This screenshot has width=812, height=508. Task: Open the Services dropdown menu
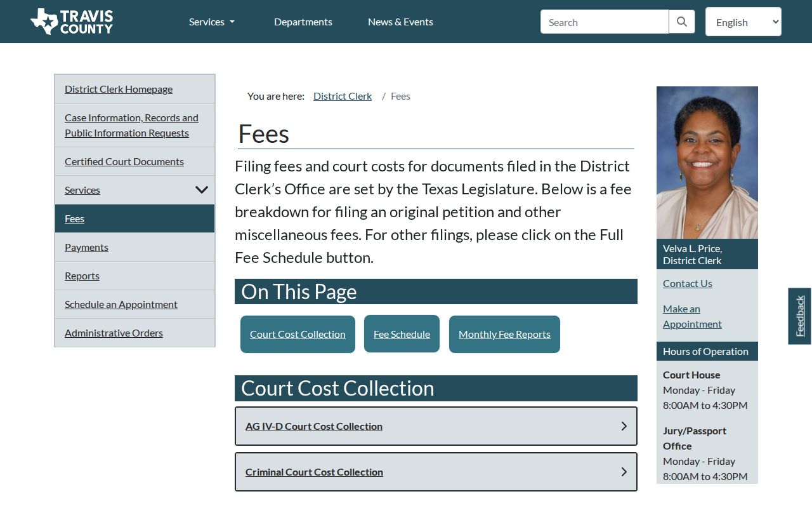[x=212, y=22]
